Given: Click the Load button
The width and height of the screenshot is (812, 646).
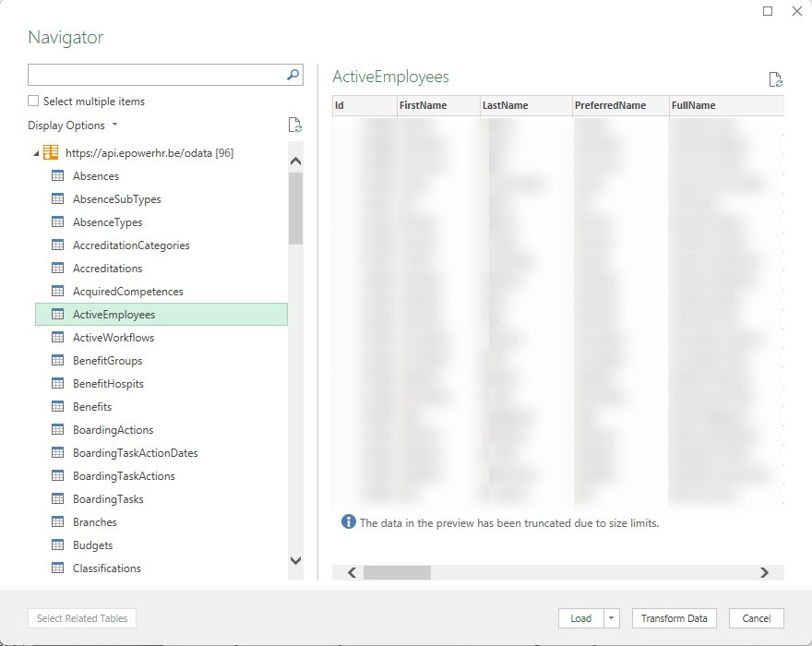Looking at the screenshot, I should point(581,618).
